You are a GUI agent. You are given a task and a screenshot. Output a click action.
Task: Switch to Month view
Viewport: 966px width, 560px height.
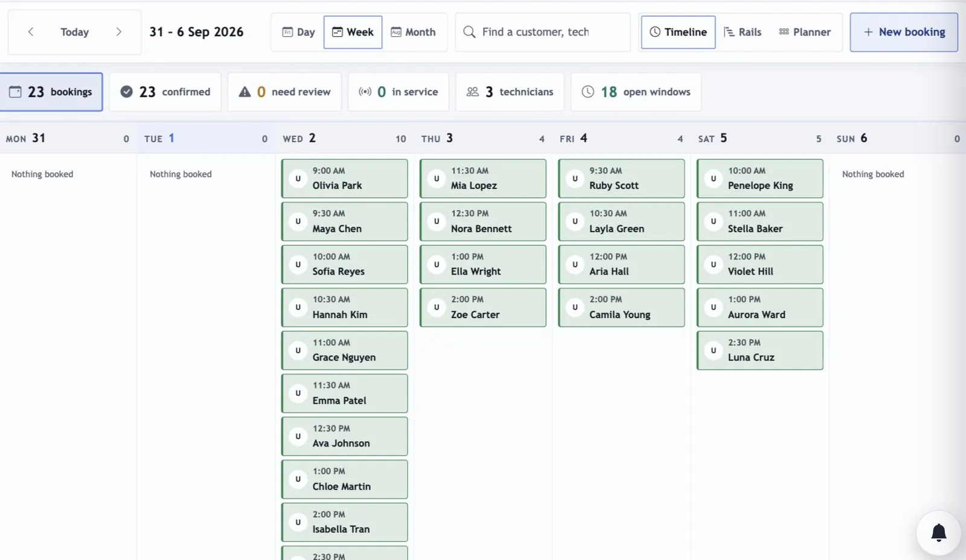coord(413,32)
